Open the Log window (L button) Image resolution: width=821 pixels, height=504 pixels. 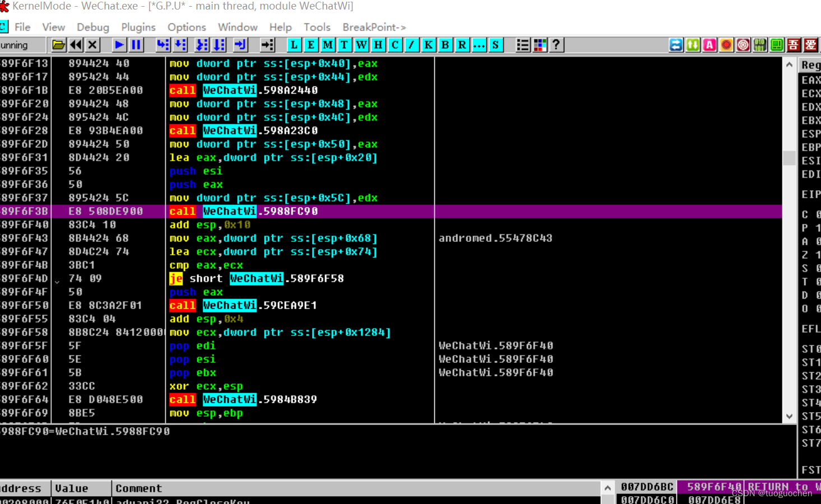tap(294, 45)
